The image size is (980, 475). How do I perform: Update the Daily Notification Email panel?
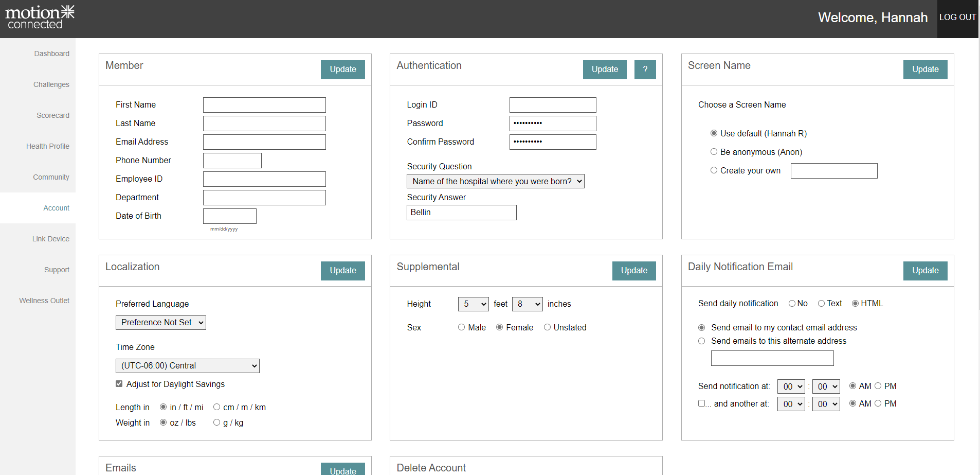click(925, 271)
